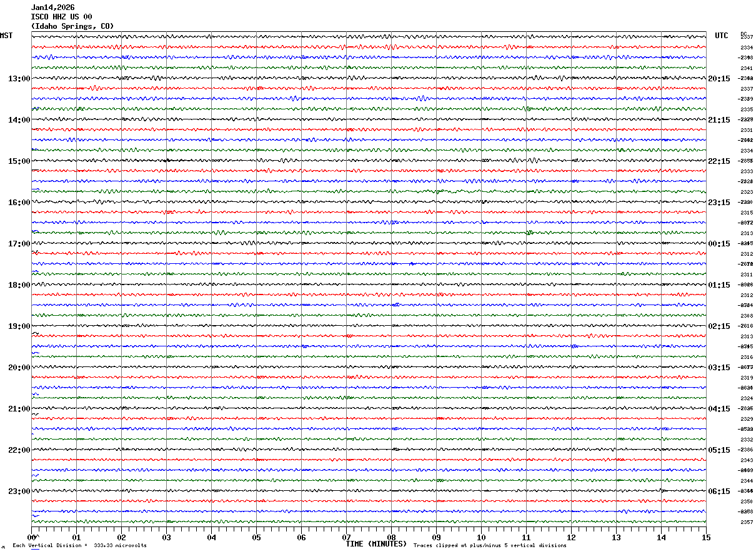
Task: Select the DC offset value 2357
Action: 746,522
